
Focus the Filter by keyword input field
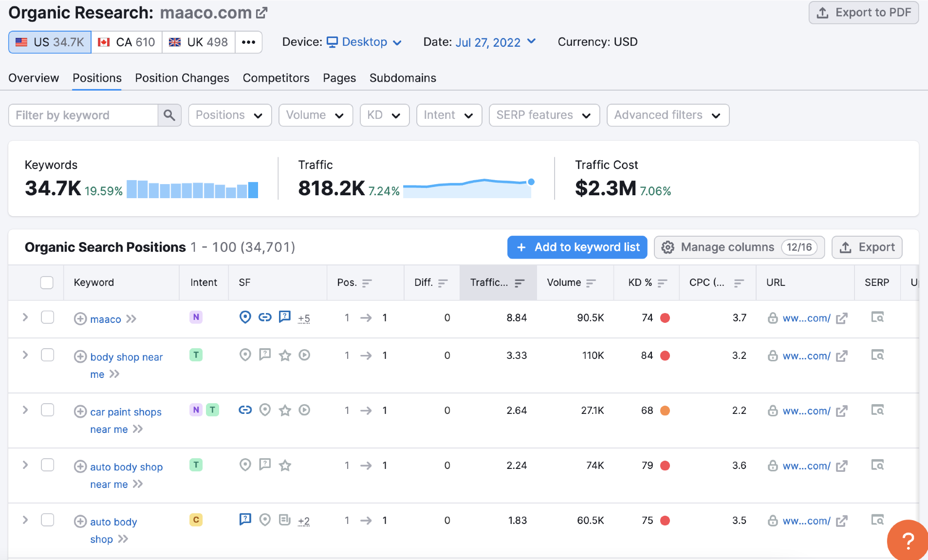pyautogui.click(x=83, y=115)
